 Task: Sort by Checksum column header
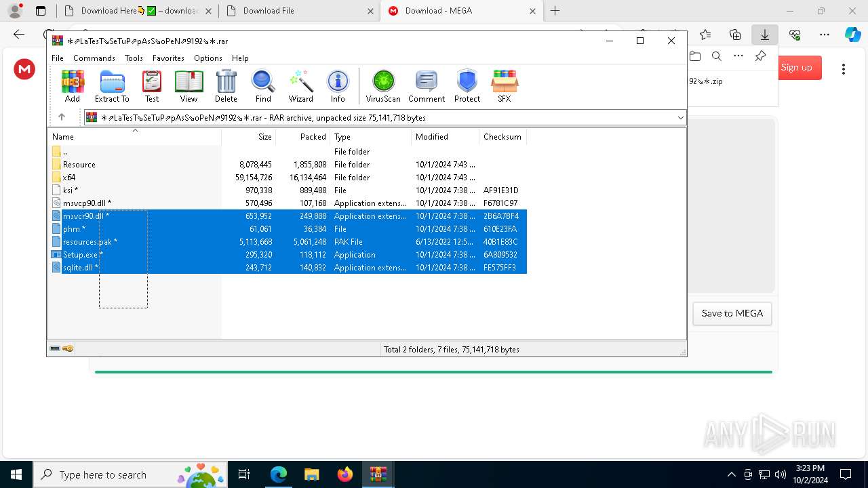[502, 136]
